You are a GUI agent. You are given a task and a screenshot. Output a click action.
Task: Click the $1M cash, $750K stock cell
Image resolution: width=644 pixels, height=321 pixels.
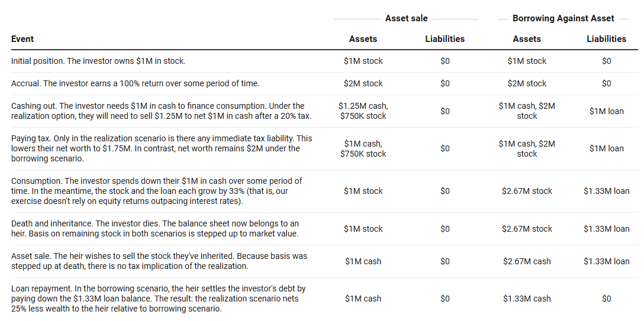point(363,148)
